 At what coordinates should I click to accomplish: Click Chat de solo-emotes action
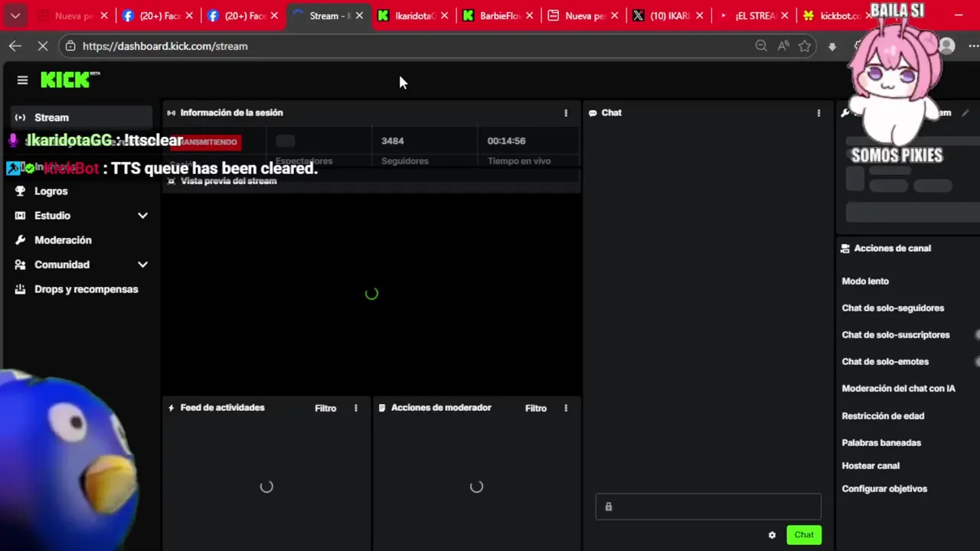click(885, 361)
